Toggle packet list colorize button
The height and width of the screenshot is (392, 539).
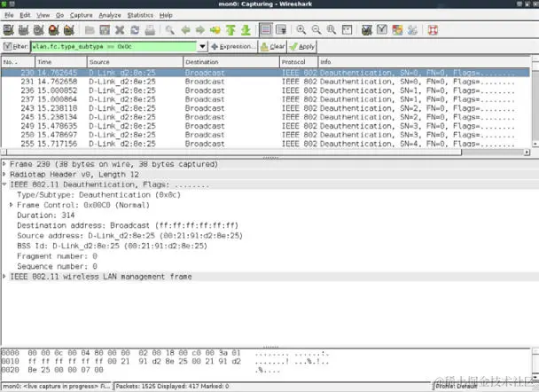point(266,30)
